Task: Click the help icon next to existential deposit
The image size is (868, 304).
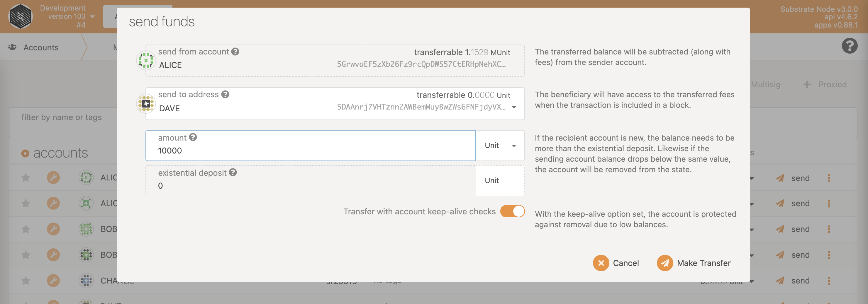Action: point(233,173)
